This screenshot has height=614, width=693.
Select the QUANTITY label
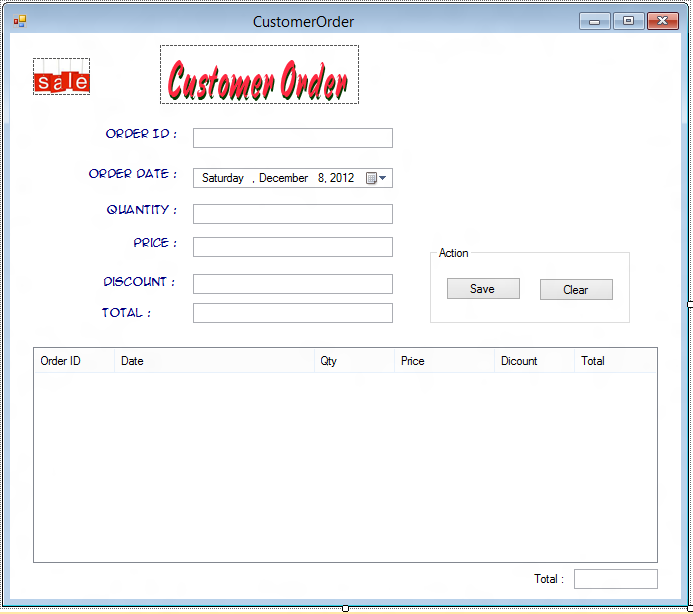pos(142,210)
